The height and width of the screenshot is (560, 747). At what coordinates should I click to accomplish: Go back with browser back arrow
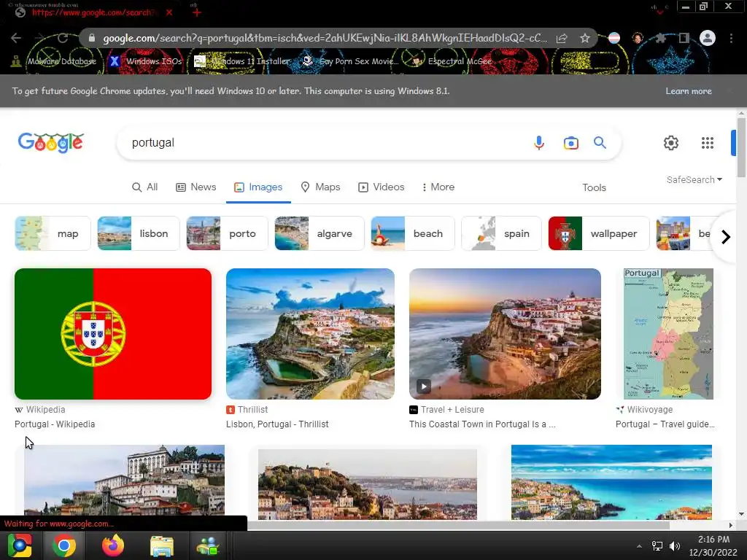16,38
